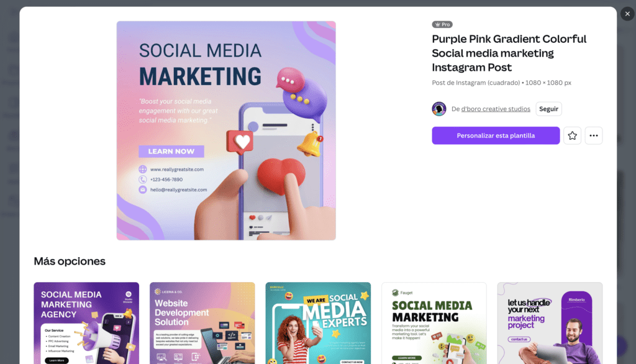636x364 pixels.
Task: Click the Más opciones heading
Action: tap(70, 261)
